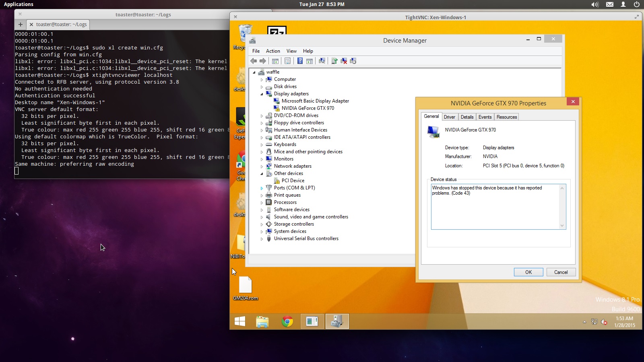Image resolution: width=644 pixels, height=362 pixels.
Task: Select PCI Device under Other devices
Action: pyautogui.click(x=293, y=181)
